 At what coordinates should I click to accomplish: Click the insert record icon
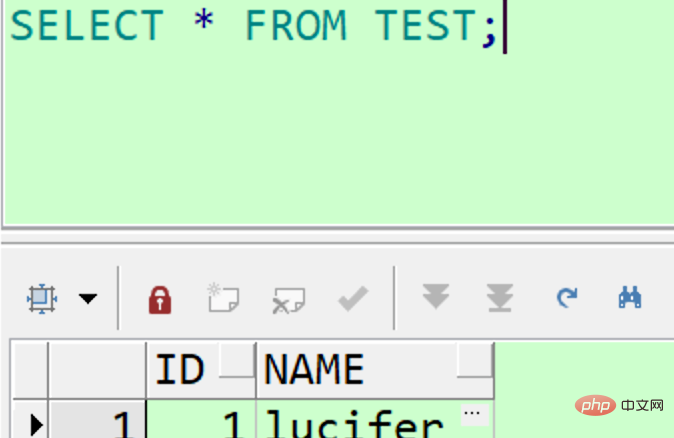223,297
